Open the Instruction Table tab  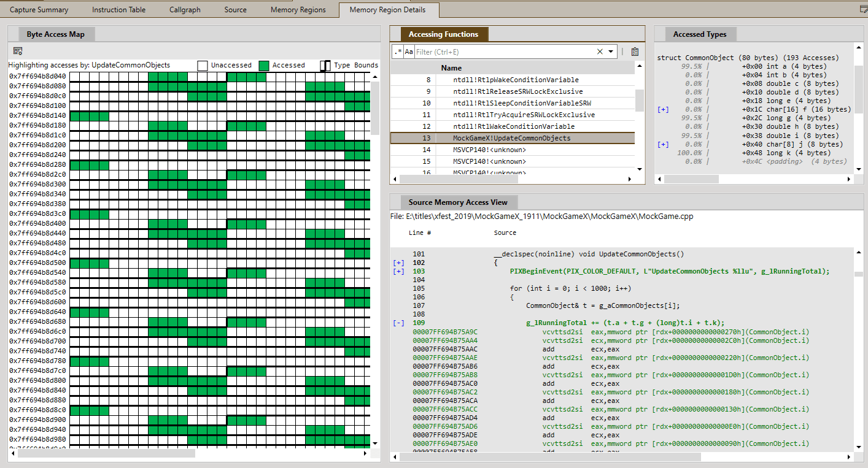click(x=118, y=10)
